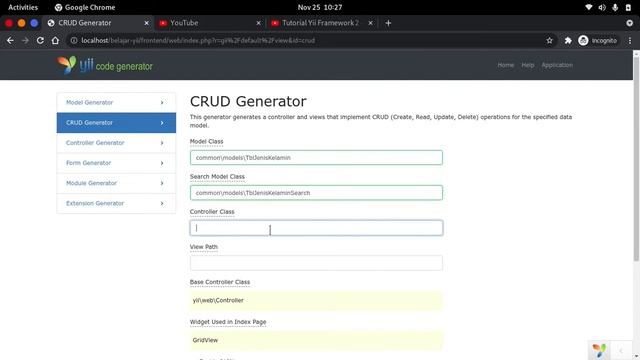Bookmark this page with the star icon
The image size is (640, 360).
549,40
